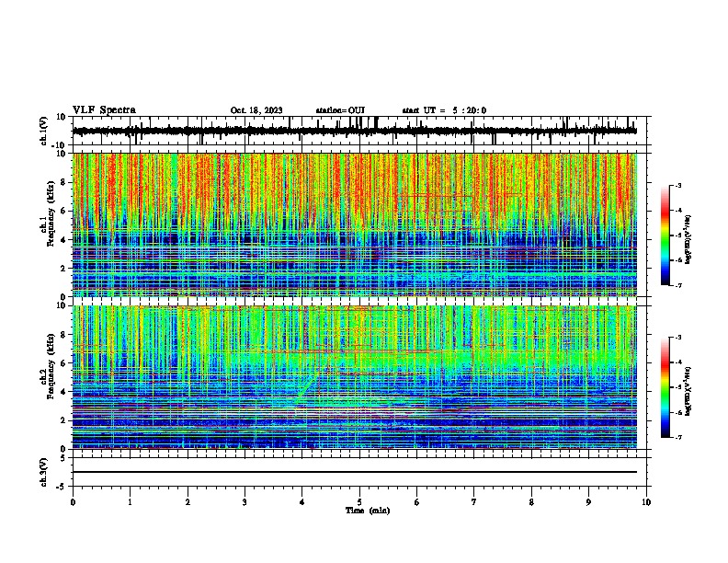Image resolution: width=728 pixels, height=563 pixels.
Task: Click the "8" kHz tick on ch.1 axis
Action: click(x=63, y=182)
